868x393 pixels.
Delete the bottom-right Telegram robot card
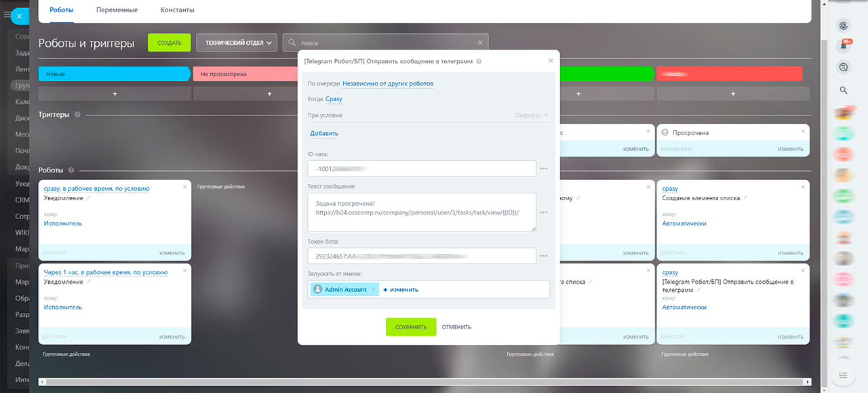pyautogui.click(x=802, y=270)
